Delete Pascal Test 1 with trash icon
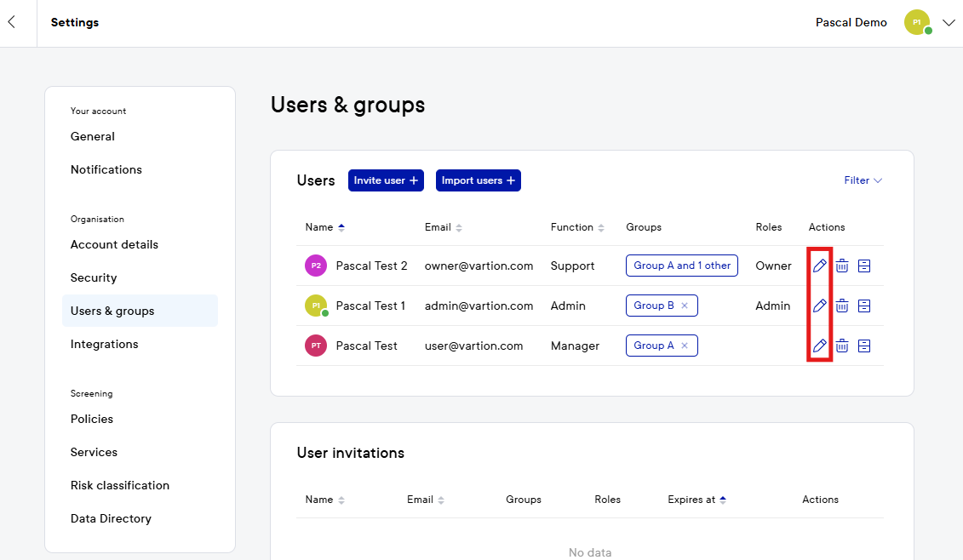 (x=842, y=306)
